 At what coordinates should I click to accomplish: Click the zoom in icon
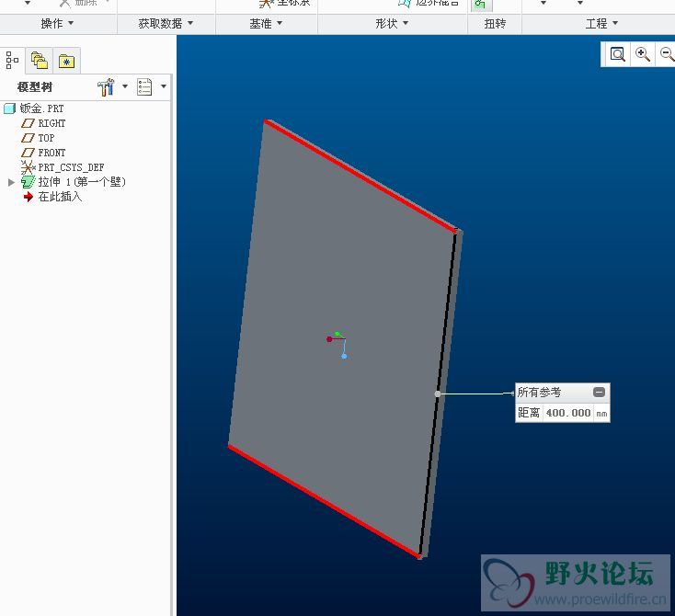[x=642, y=54]
